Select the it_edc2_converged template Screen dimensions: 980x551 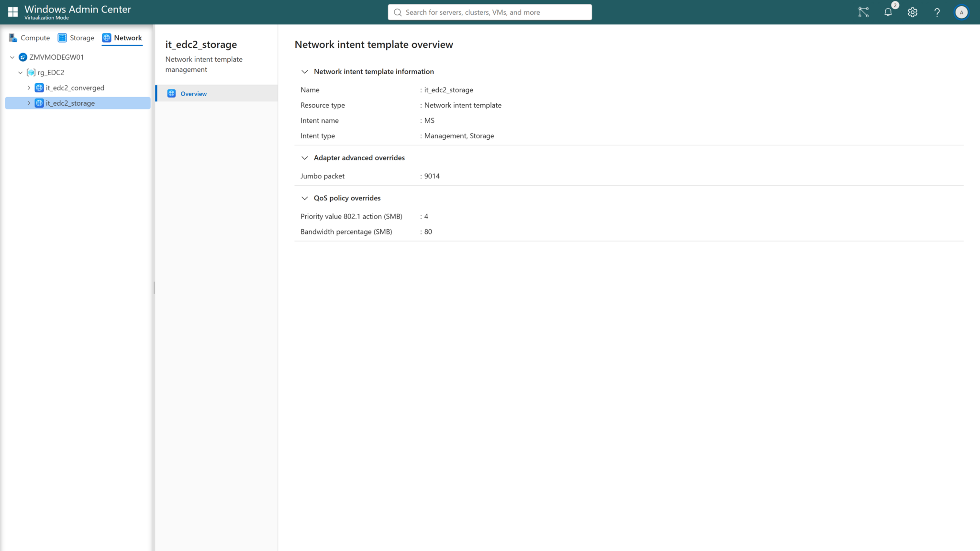[75, 88]
